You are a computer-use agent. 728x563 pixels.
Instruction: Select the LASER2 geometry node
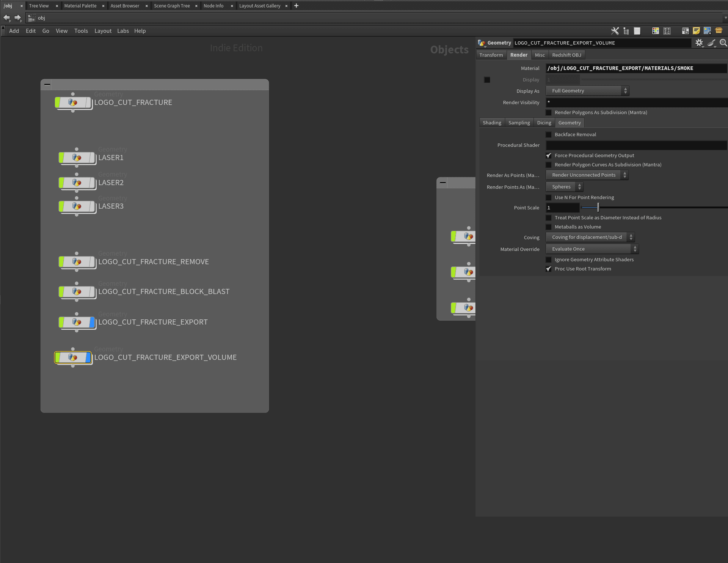77,183
